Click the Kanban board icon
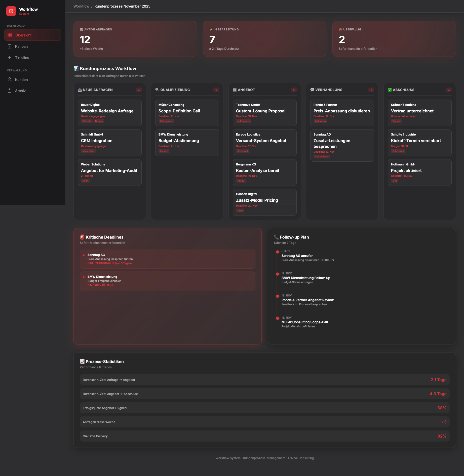This screenshot has height=476, width=464. click(x=10, y=46)
